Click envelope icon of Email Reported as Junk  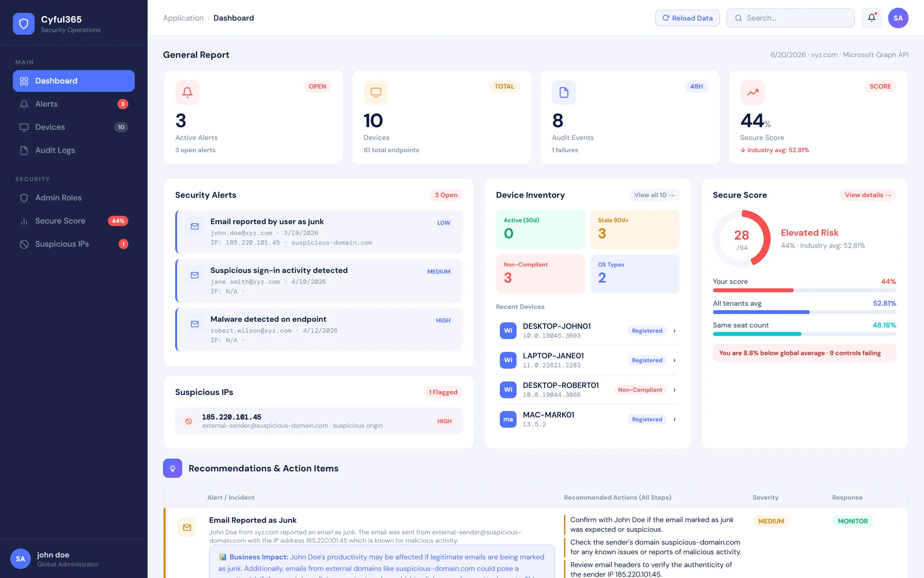click(x=187, y=527)
